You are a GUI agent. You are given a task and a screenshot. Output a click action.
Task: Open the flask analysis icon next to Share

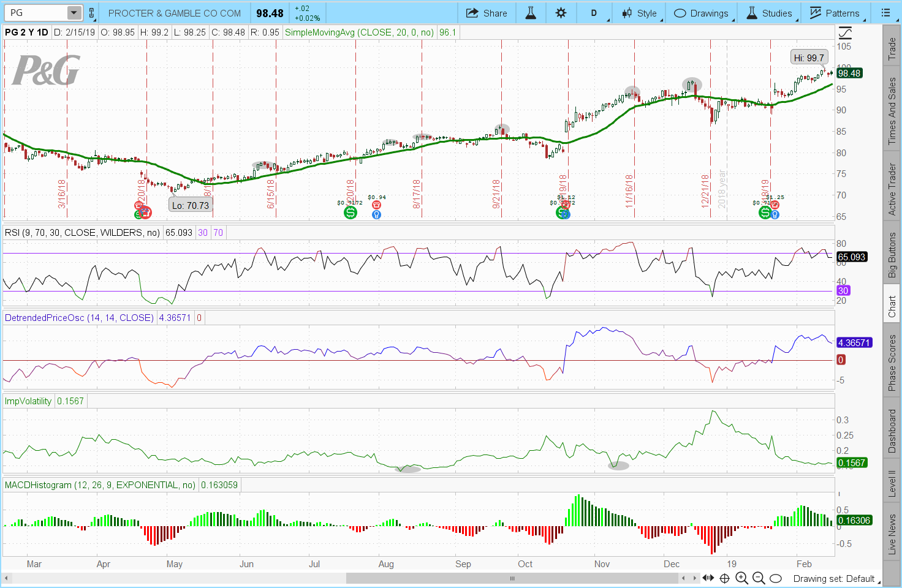point(531,13)
